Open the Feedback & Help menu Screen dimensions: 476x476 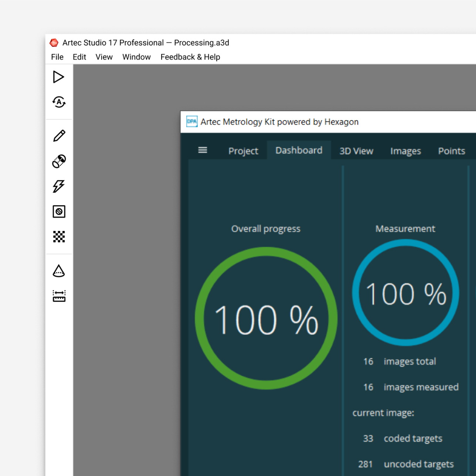[x=190, y=57]
